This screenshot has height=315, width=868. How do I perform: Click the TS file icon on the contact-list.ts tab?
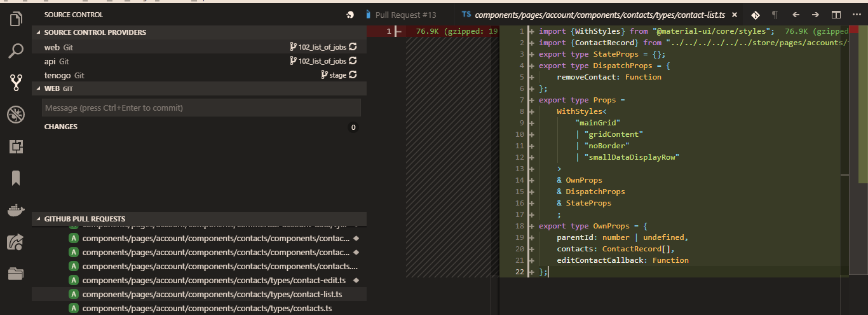[x=466, y=15]
